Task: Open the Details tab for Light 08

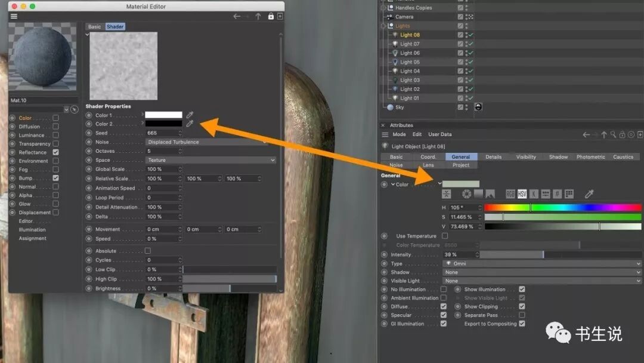Action: click(x=493, y=157)
